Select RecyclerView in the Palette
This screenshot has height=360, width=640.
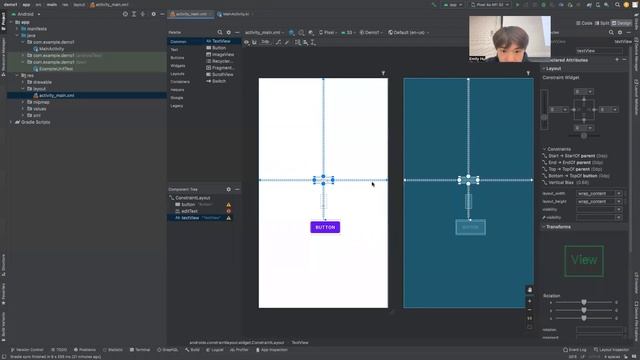(220, 61)
